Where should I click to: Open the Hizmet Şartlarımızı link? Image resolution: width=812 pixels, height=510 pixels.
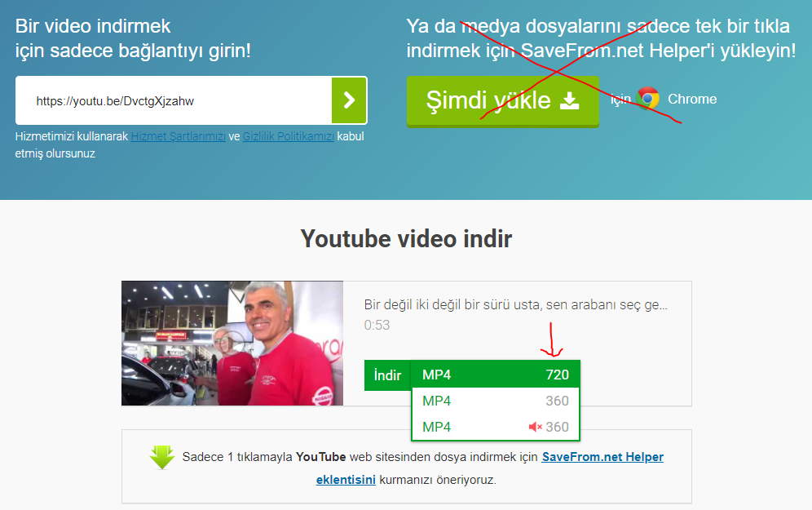(x=179, y=136)
